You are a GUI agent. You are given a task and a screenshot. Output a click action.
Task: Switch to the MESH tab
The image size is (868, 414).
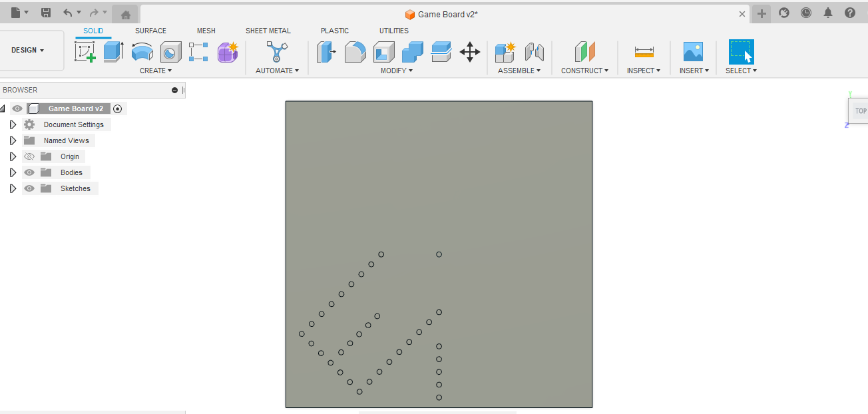click(206, 31)
